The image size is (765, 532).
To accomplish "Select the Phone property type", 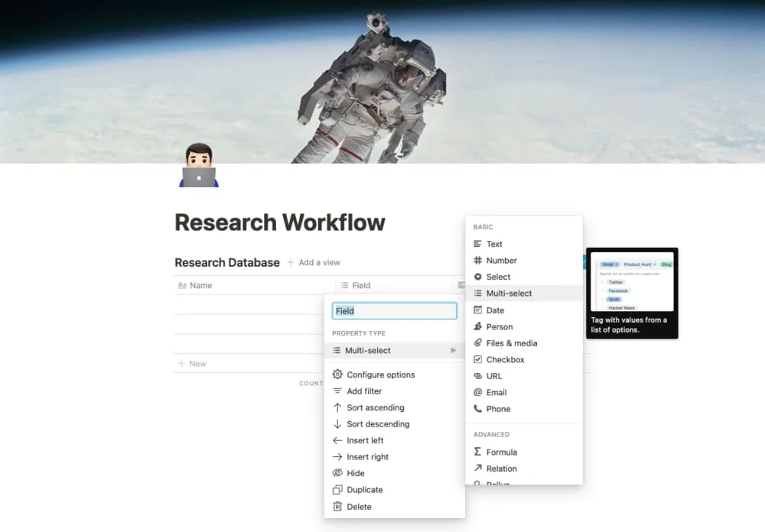I will pyautogui.click(x=524, y=409).
